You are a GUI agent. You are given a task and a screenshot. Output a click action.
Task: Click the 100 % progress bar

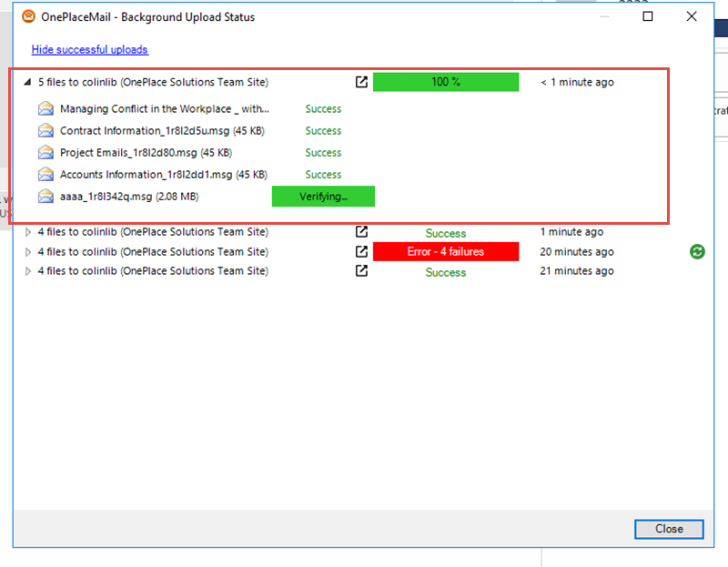pos(446,82)
